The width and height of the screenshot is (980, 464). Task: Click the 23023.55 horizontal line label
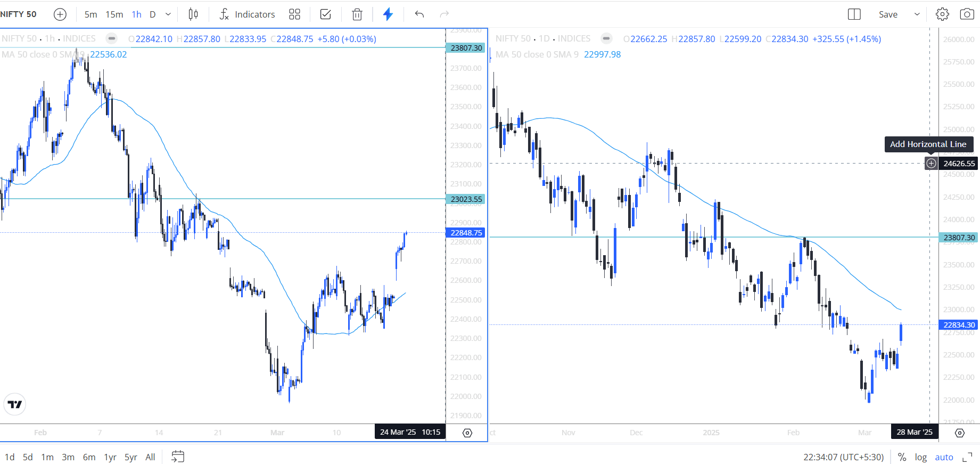466,199
